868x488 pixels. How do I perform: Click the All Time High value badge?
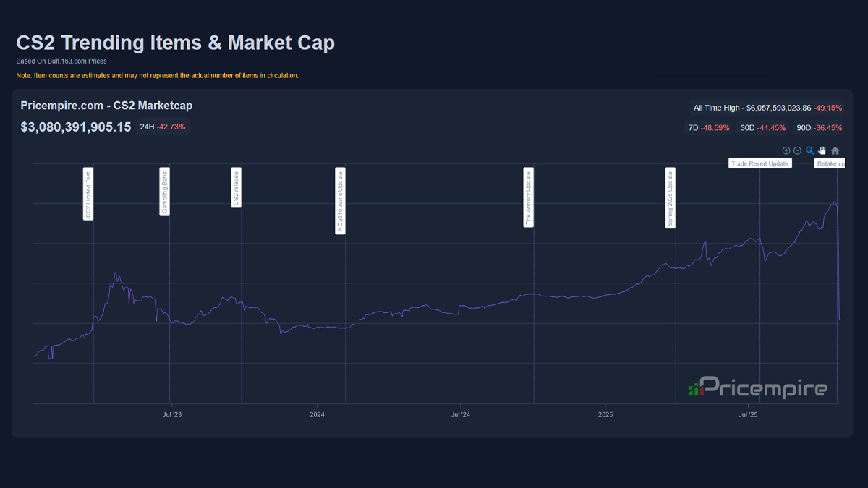click(767, 108)
